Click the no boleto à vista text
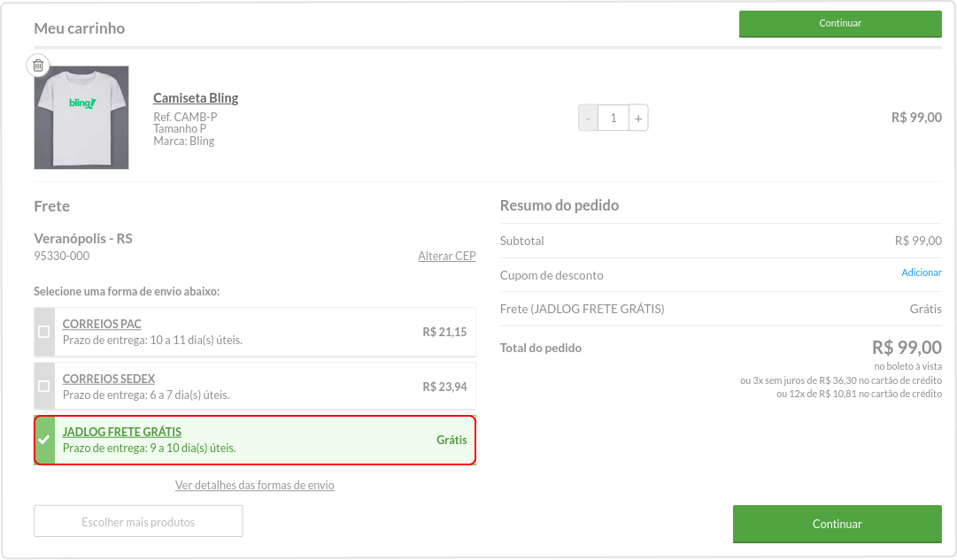Image resolution: width=957 pixels, height=560 pixels. [x=907, y=366]
